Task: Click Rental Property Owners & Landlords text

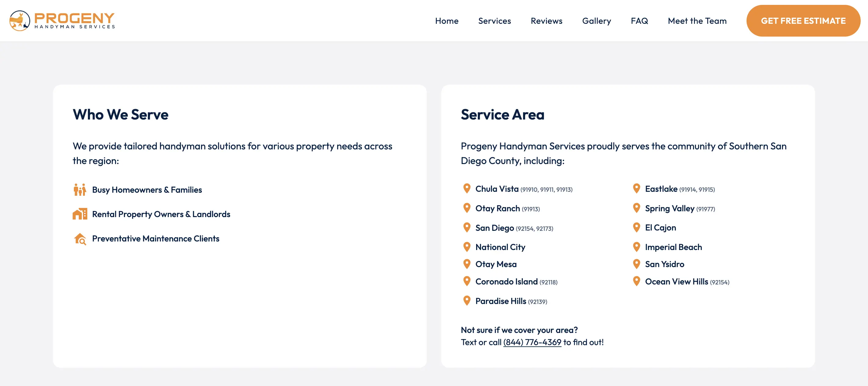Action: 161,214
